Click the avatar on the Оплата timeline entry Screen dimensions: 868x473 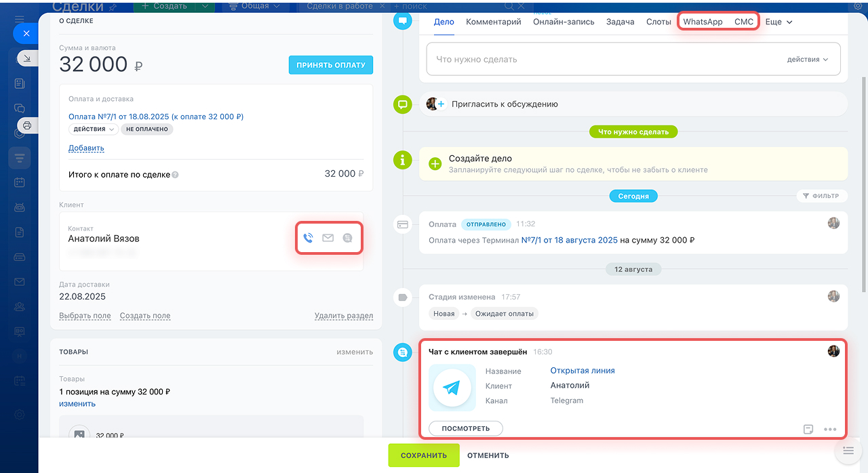coord(834,223)
